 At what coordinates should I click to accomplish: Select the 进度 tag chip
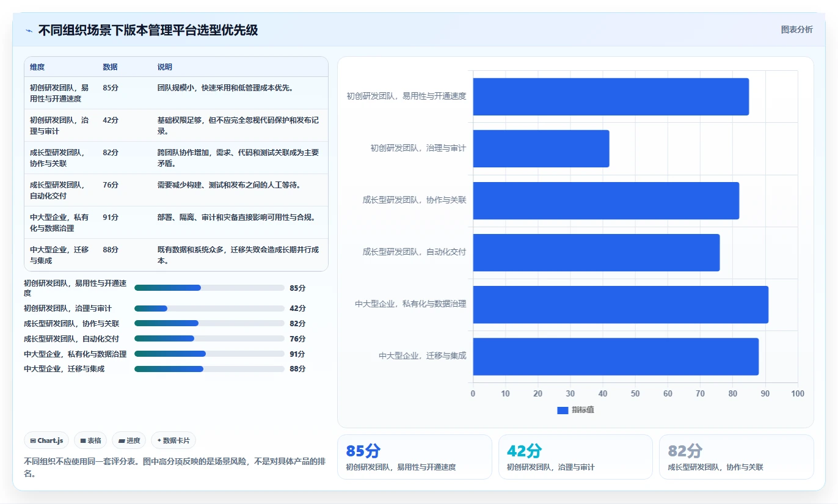click(129, 440)
